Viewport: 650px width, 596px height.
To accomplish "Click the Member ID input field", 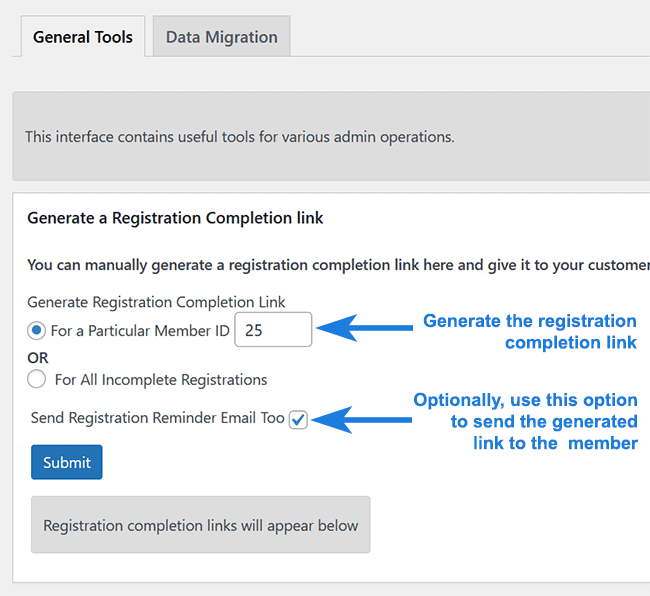I will [273, 329].
